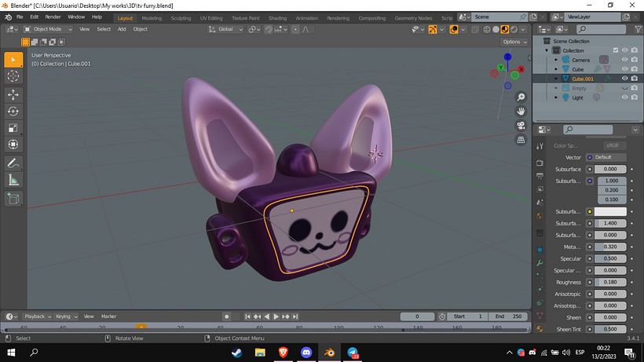Open Global transform orientation dropdown
Viewport: 644px width, 362px height.
[225, 29]
